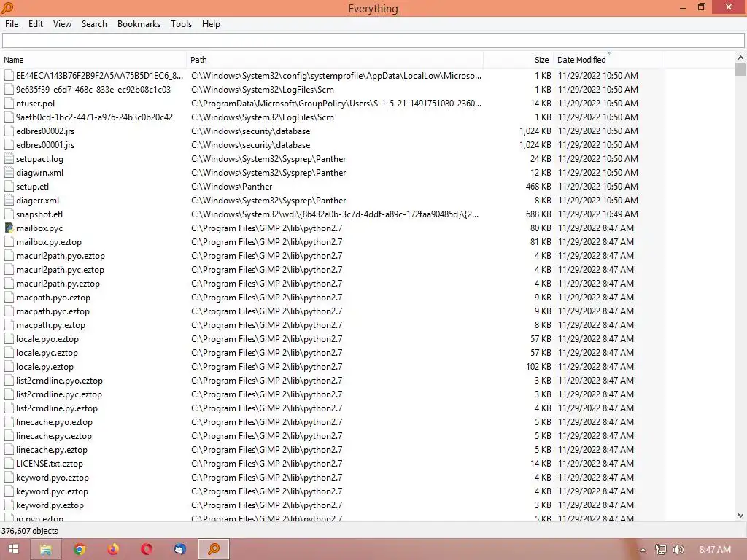Click the C:\Windows\Panther path of setup.etl

click(231, 187)
